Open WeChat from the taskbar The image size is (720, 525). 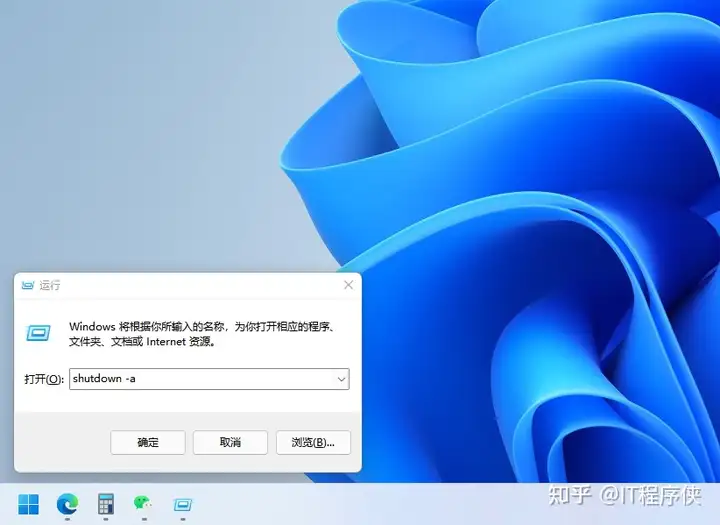click(143, 504)
